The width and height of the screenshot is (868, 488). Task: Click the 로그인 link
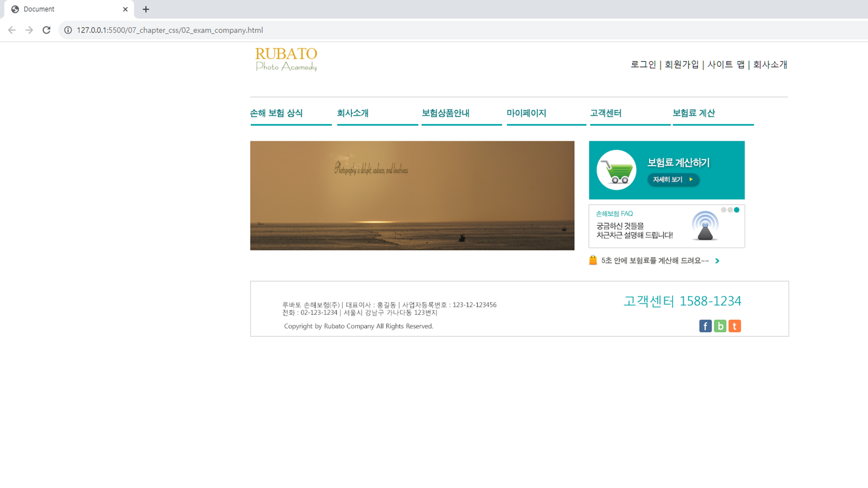643,65
